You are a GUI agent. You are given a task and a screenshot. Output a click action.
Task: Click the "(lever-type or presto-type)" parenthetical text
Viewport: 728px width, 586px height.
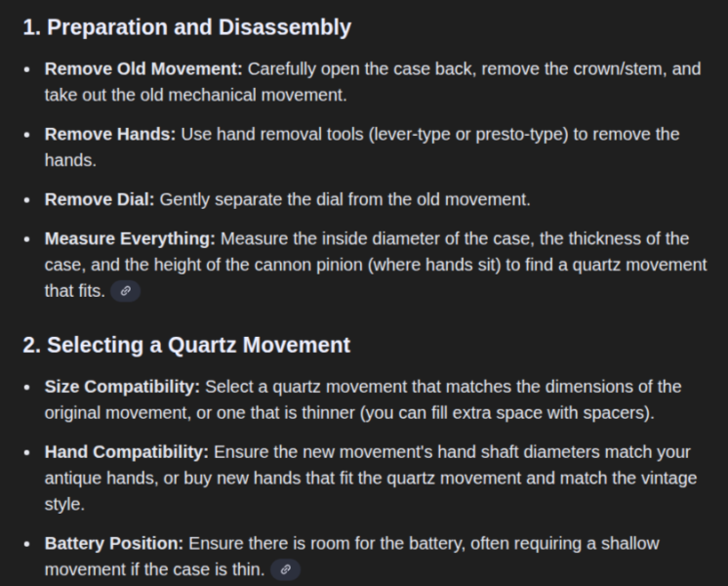(x=468, y=134)
